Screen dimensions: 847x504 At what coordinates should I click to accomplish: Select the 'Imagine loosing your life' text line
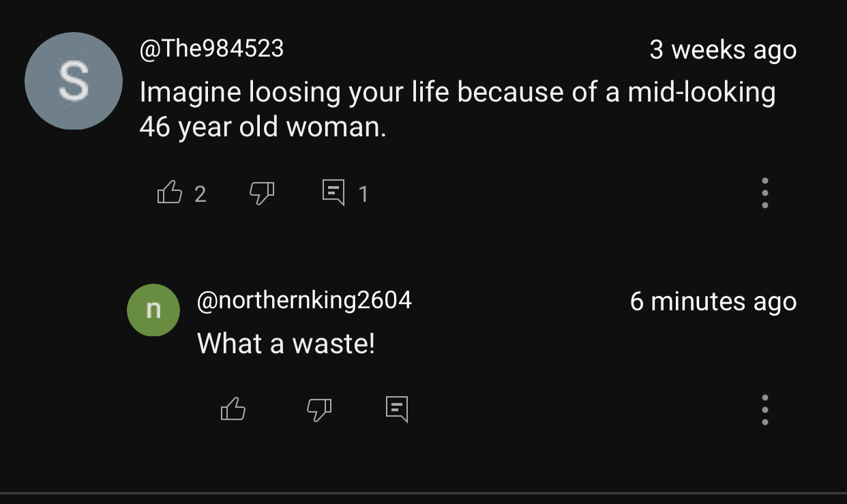(x=458, y=92)
